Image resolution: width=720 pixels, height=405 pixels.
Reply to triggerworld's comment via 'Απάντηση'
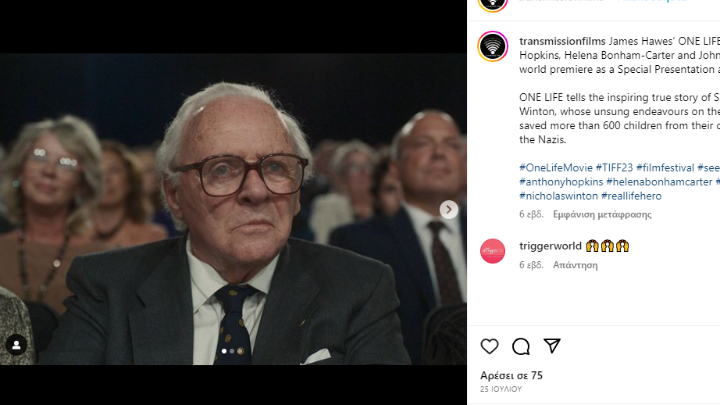[x=575, y=265]
